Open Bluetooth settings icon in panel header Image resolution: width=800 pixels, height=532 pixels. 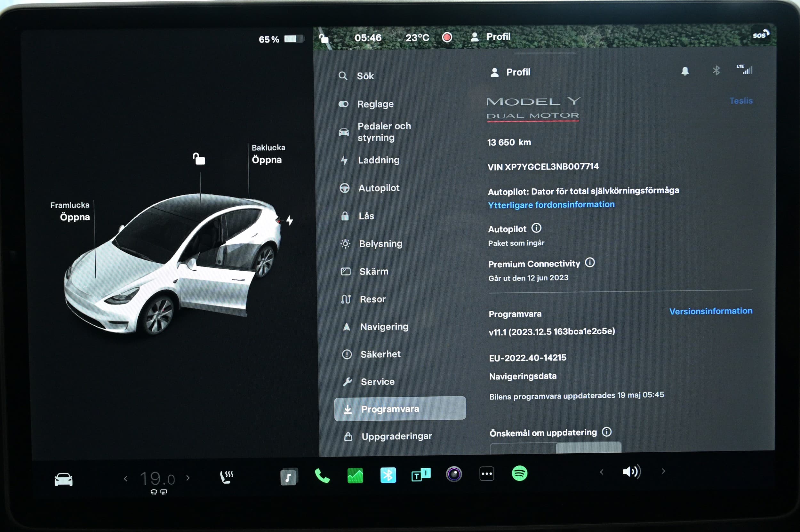pyautogui.click(x=716, y=70)
